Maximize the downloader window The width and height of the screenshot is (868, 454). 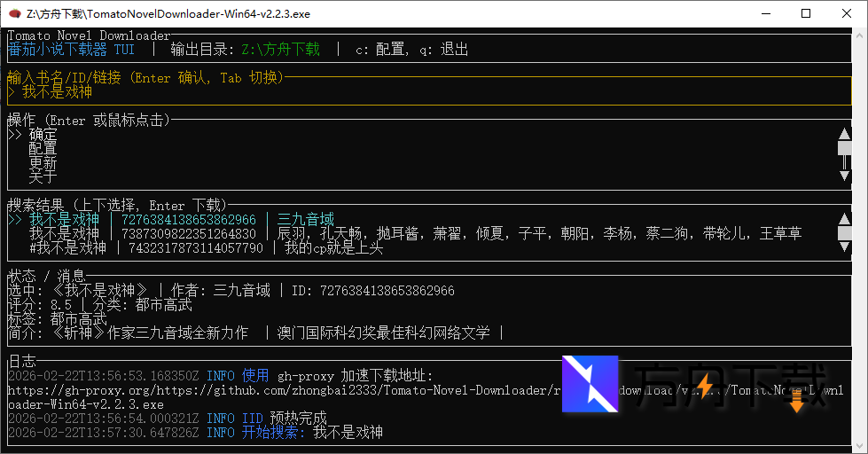806,14
